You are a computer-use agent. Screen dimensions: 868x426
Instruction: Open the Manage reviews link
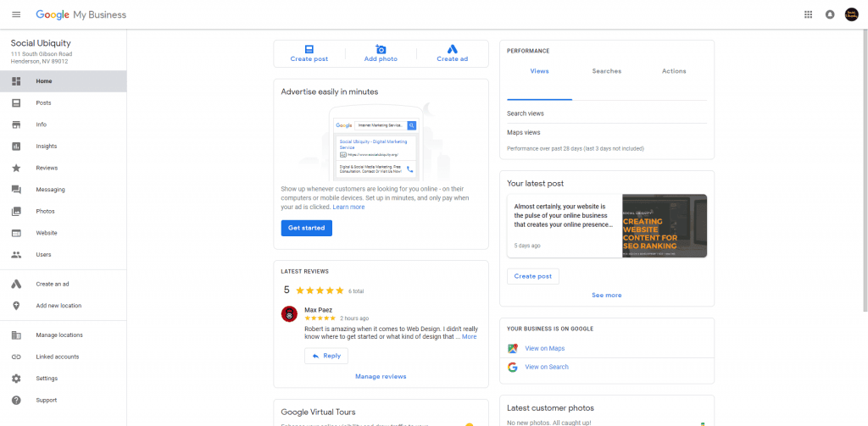coord(381,376)
